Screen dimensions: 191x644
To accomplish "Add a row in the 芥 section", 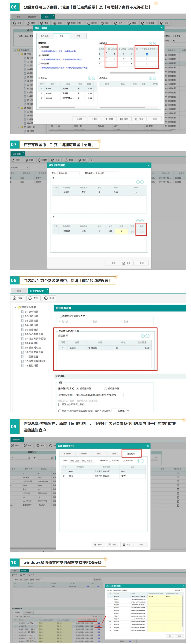I will (138, 221).
